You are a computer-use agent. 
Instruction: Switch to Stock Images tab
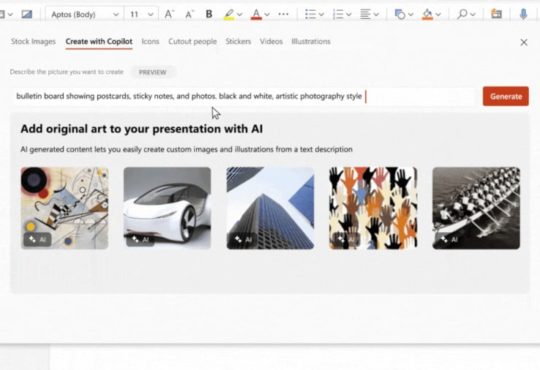click(33, 42)
